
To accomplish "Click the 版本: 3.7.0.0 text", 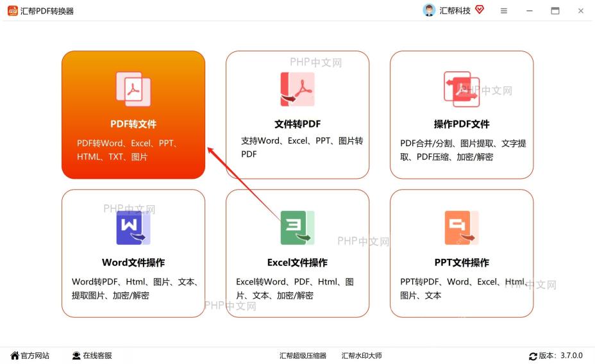I will tap(561, 355).
